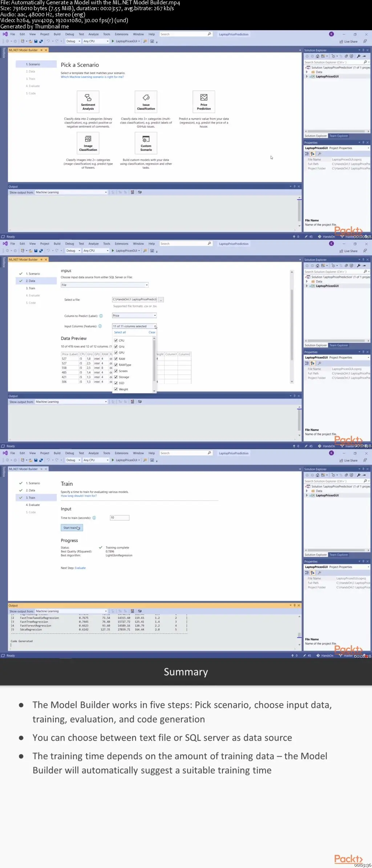Screen dimensions: 372x868
Task: Select the Image Classification scenario tile
Action: pyautogui.click(x=88, y=143)
